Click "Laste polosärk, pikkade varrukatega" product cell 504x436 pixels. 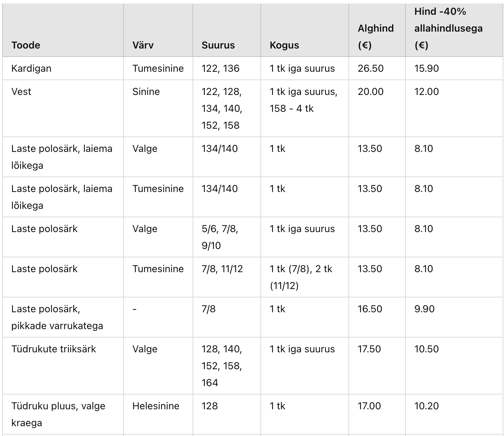57,317
